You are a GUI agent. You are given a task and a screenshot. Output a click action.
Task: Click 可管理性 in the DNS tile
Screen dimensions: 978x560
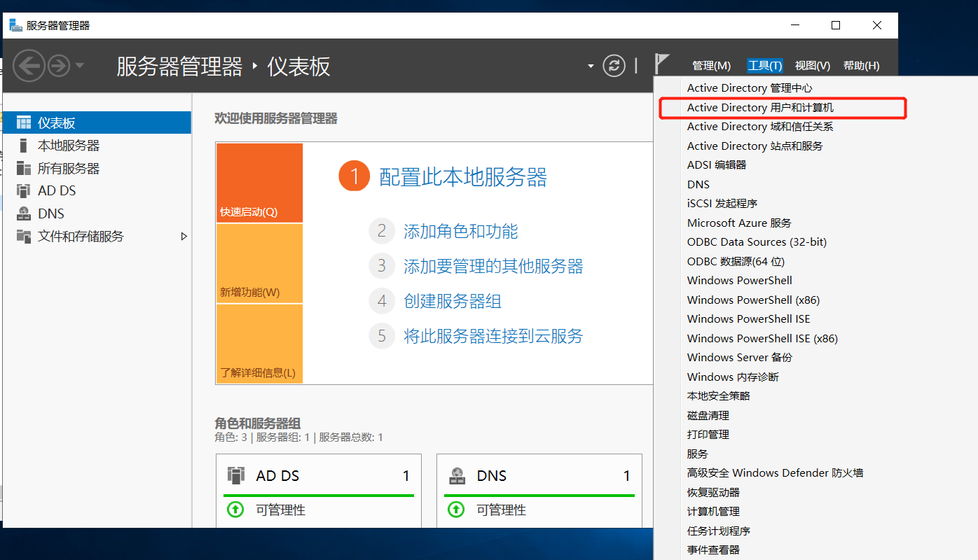(x=502, y=510)
